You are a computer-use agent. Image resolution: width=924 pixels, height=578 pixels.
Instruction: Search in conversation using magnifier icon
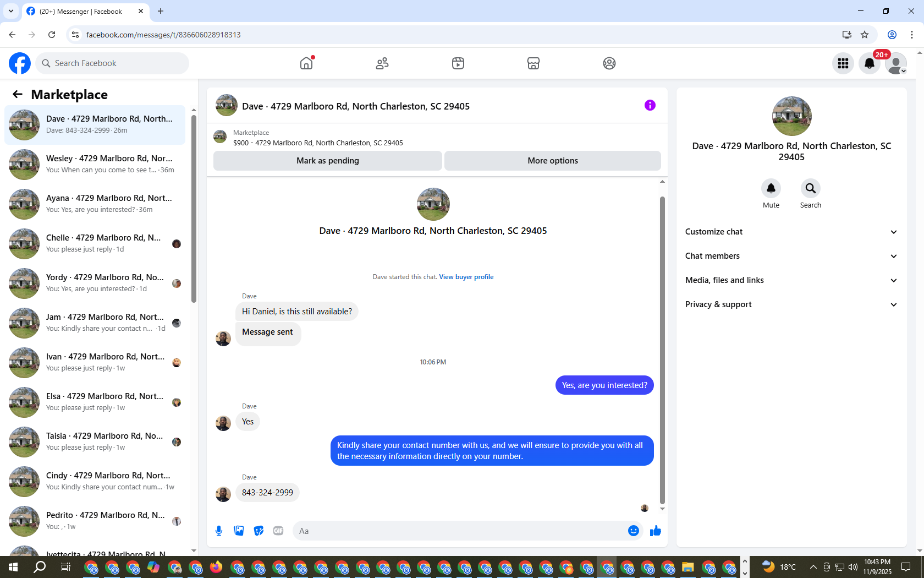tap(811, 188)
